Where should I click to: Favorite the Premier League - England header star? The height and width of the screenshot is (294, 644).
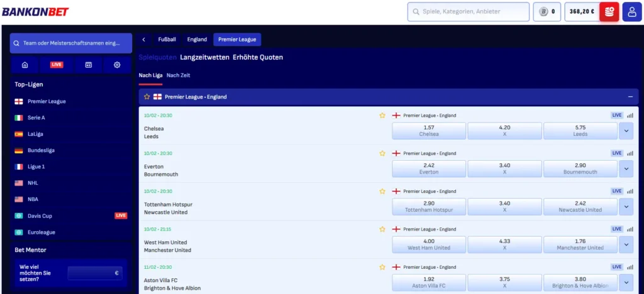pyautogui.click(x=147, y=97)
